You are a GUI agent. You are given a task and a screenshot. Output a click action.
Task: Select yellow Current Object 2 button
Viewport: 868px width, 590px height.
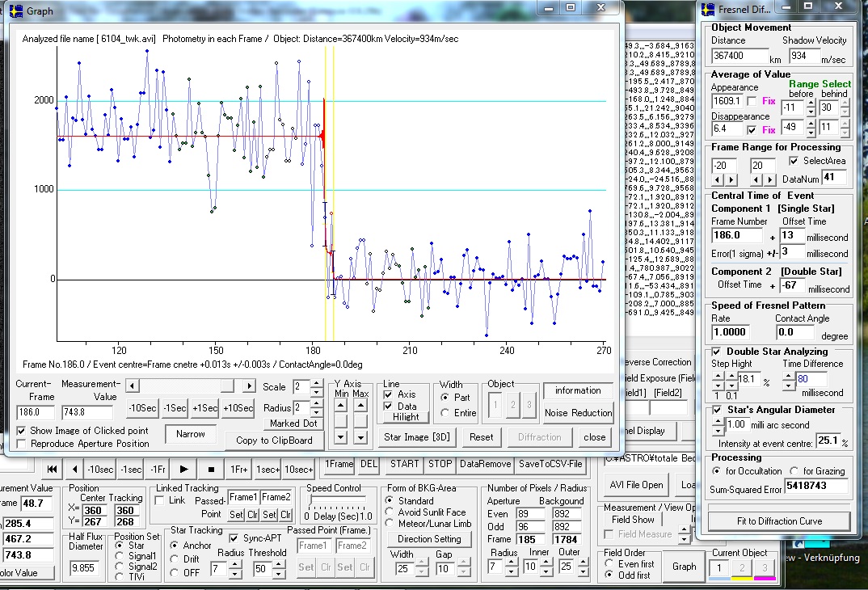(x=741, y=568)
